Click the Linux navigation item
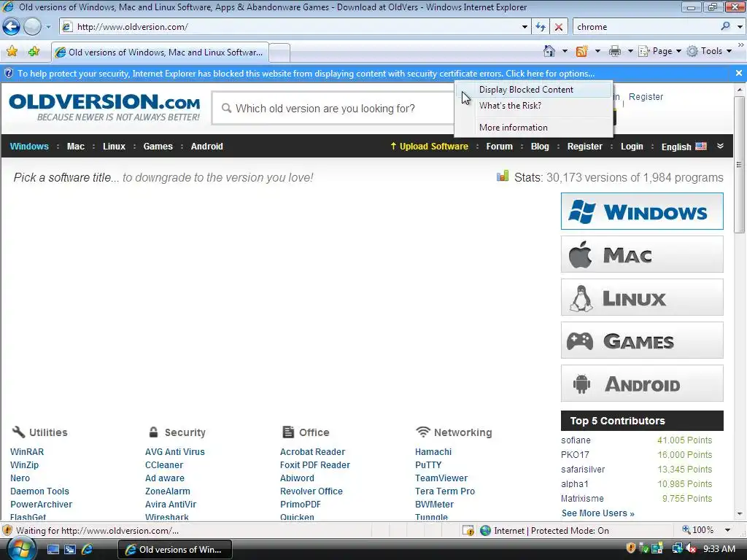Image resolution: width=747 pixels, height=560 pixels. click(114, 146)
